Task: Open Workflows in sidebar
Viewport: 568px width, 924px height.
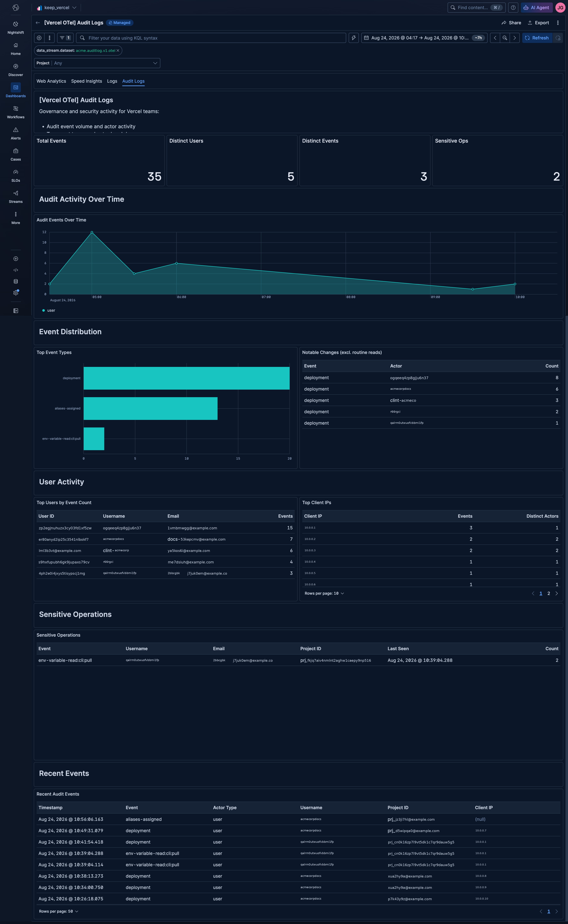Action: [15, 112]
